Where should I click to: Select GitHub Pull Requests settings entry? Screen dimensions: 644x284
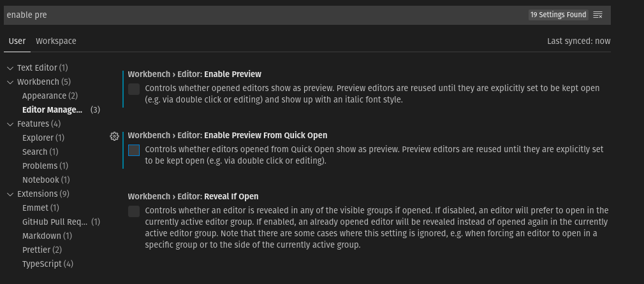point(61,222)
